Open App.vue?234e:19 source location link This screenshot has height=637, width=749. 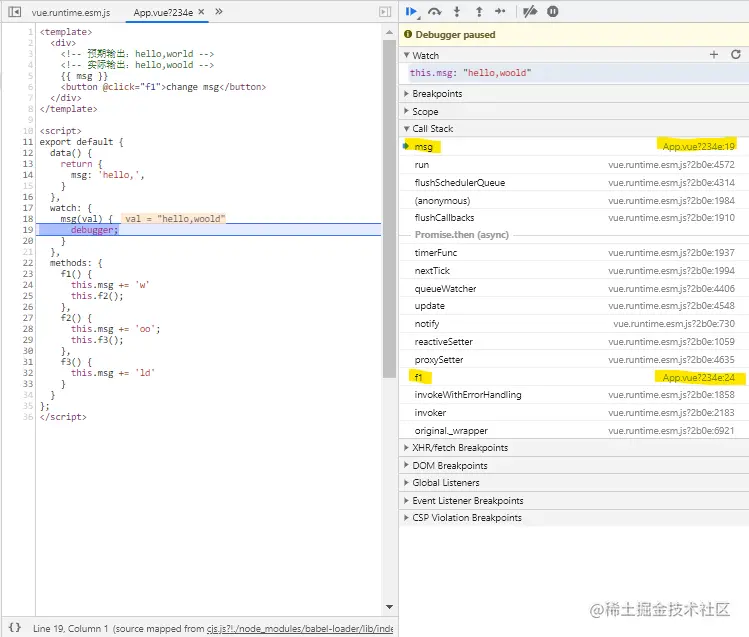click(x=698, y=147)
